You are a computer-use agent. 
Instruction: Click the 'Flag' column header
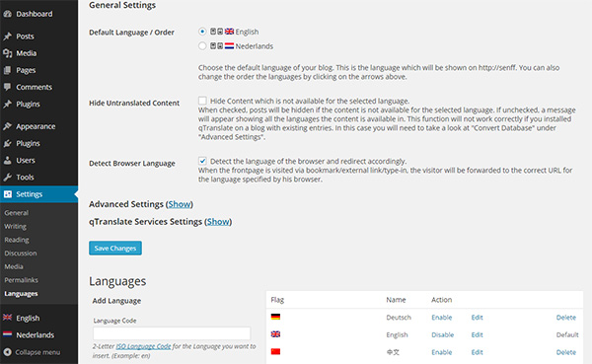[277, 300]
